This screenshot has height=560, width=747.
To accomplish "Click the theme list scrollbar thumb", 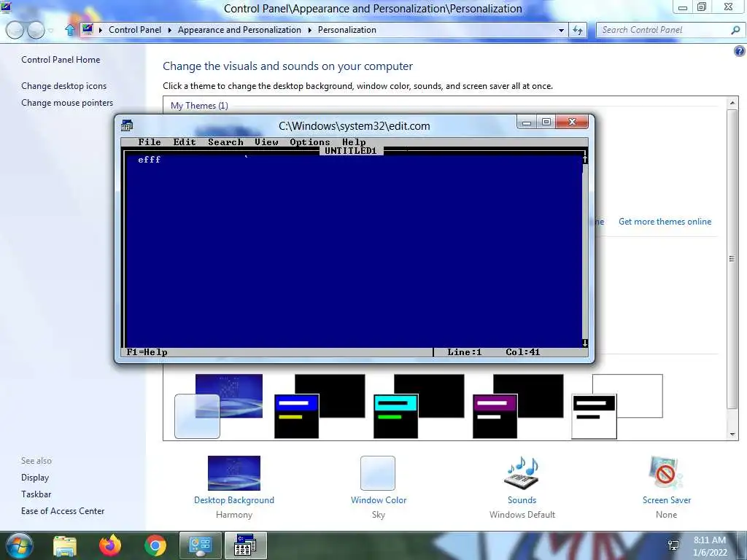I will 732,259.
